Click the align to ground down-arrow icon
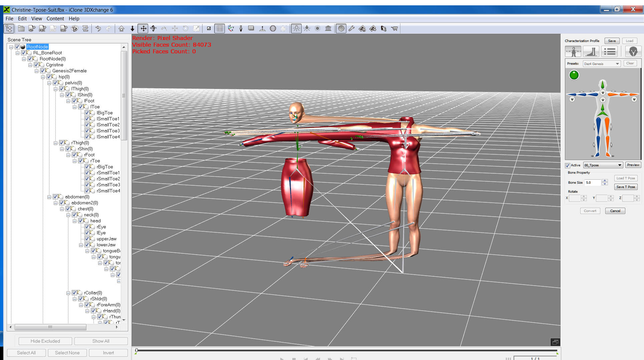 (x=132, y=29)
